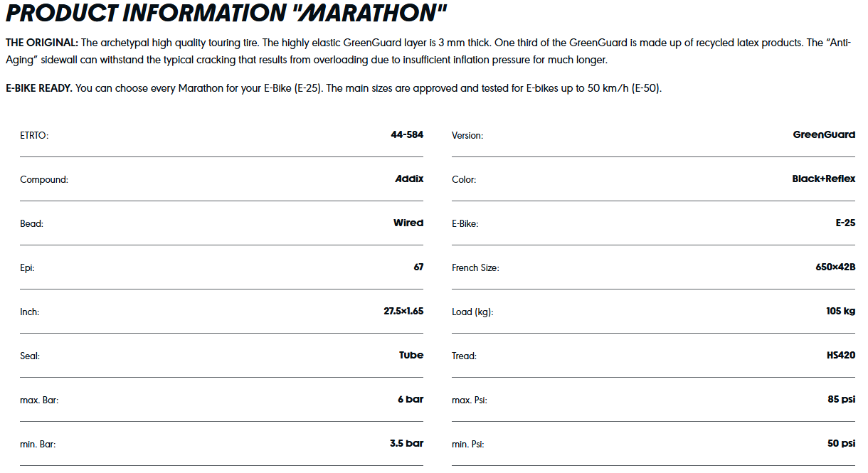Click the bold "THE ORIGINAL:" text

[x=42, y=43]
